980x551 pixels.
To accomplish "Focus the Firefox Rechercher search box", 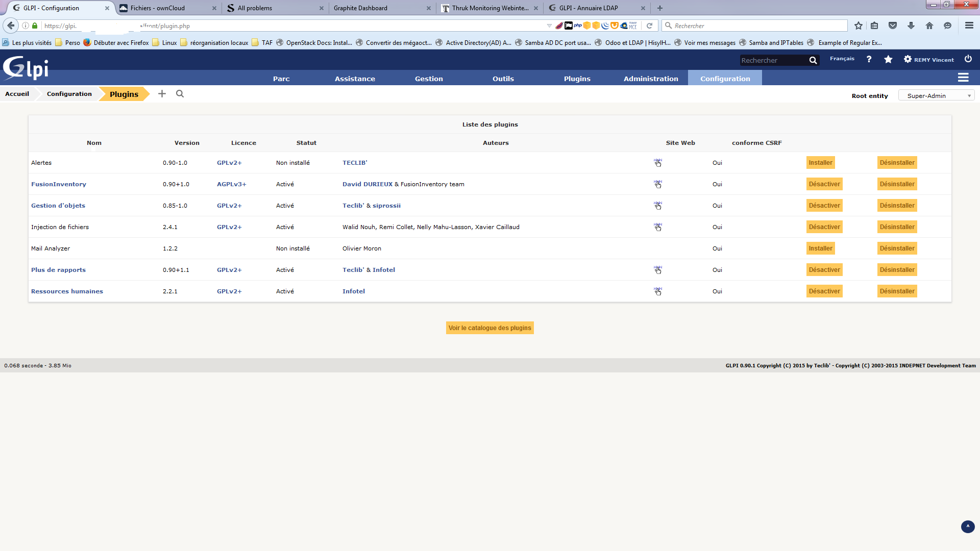I will coord(755,26).
